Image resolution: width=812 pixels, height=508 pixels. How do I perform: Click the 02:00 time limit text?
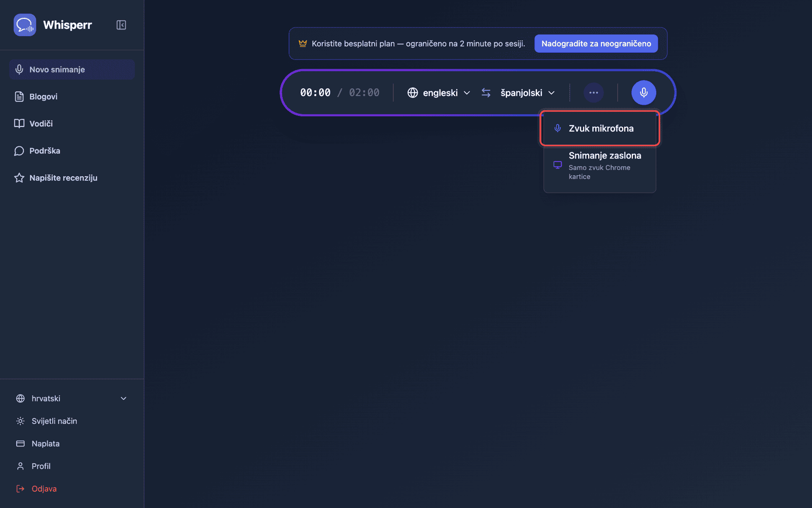[x=364, y=92]
